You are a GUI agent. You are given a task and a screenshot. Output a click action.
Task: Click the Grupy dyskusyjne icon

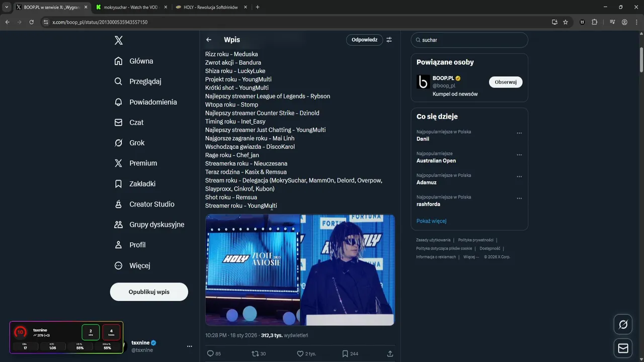click(x=118, y=225)
